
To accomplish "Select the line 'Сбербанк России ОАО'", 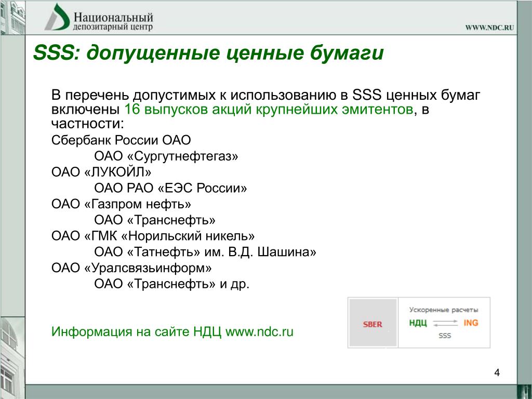I will point(121,140).
